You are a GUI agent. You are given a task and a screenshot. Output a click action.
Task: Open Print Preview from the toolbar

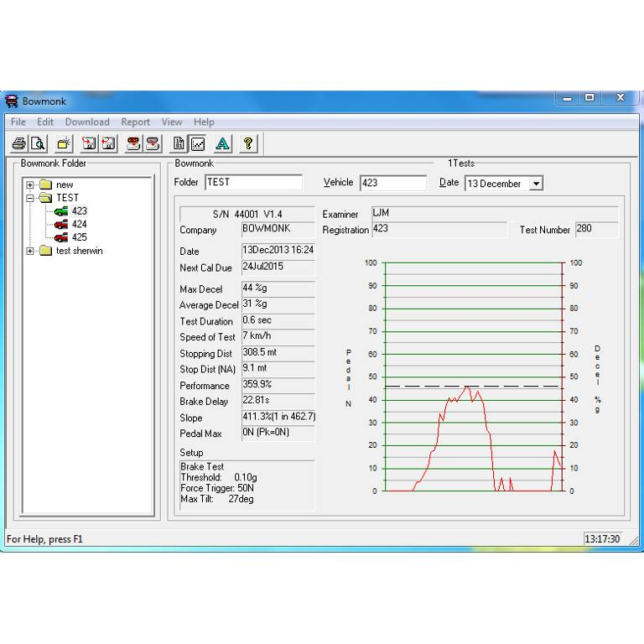[x=38, y=143]
